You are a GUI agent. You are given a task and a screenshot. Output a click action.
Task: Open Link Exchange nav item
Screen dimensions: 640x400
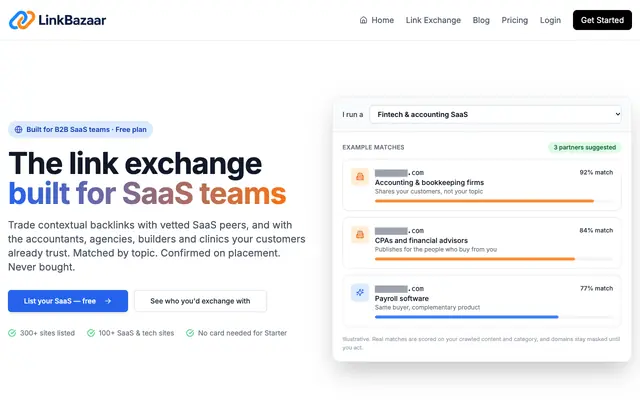pyautogui.click(x=433, y=20)
